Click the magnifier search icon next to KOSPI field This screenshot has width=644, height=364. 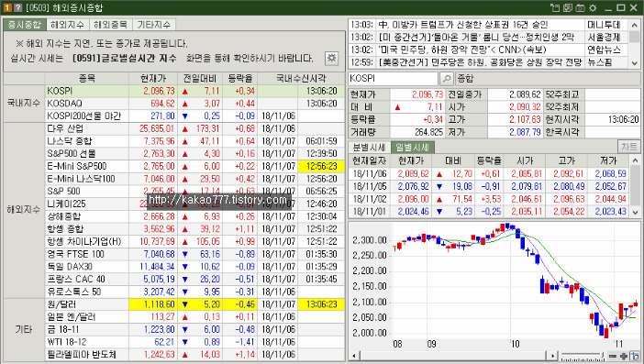point(447,78)
